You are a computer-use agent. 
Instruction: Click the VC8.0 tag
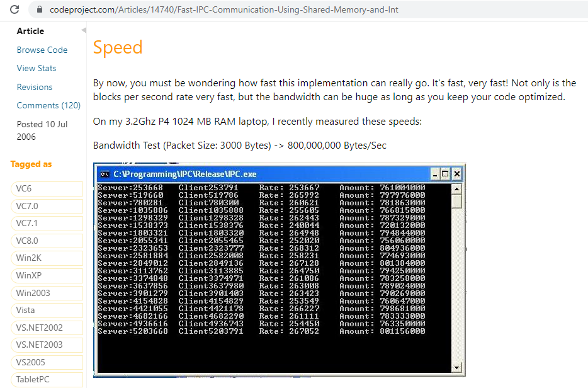(27, 241)
